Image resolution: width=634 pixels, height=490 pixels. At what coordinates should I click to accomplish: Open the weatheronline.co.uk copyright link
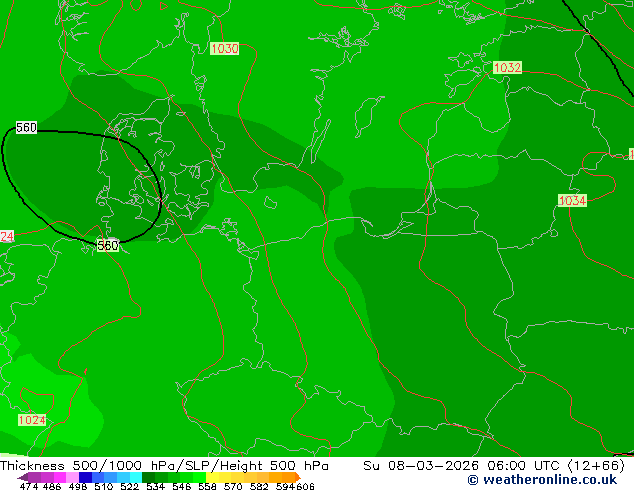coord(542,480)
